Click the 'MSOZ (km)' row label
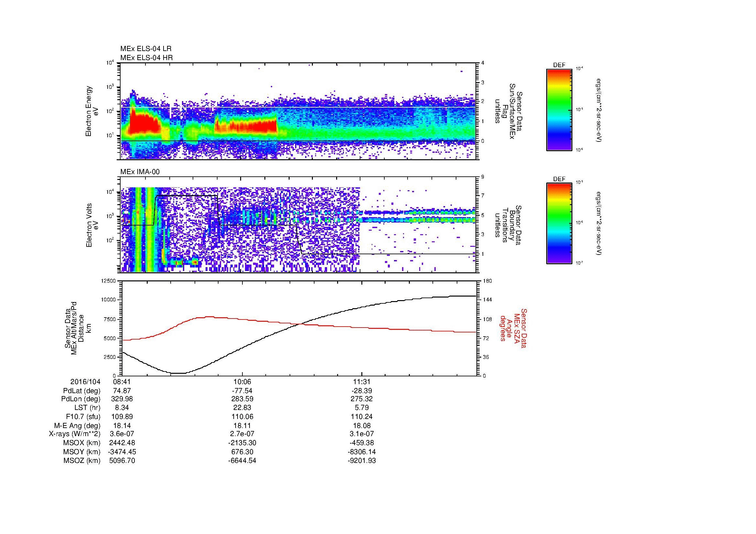The width and height of the screenshot is (756, 534). pyautogui.click(x=82, y=461)
